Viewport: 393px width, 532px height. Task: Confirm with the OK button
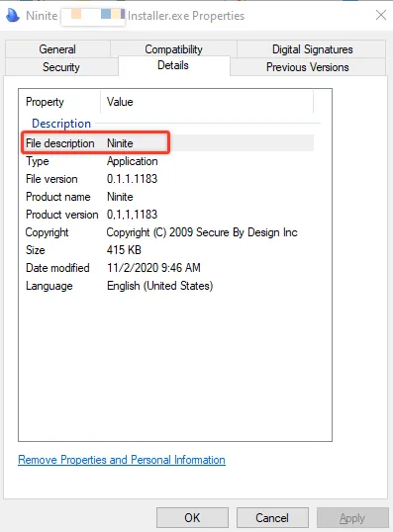tap(192, 518)
